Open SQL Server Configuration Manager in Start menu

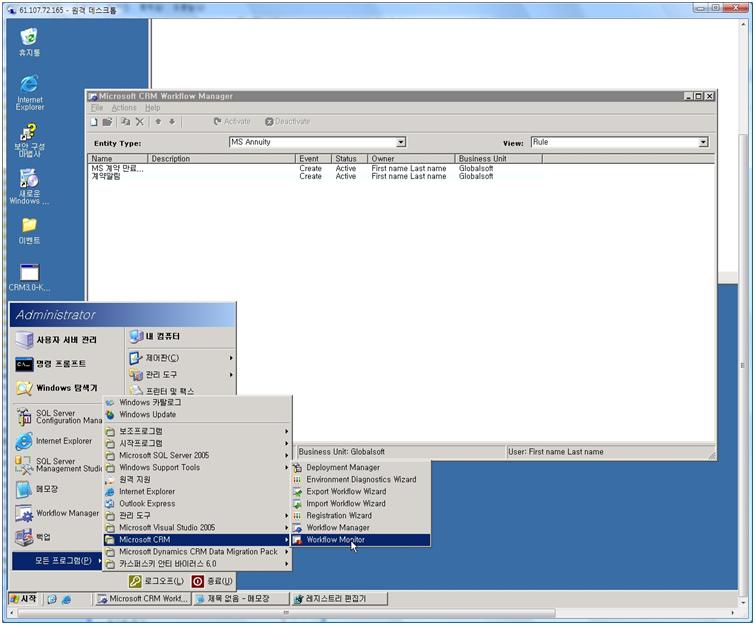pyautogui.click(x=58, y=417)
